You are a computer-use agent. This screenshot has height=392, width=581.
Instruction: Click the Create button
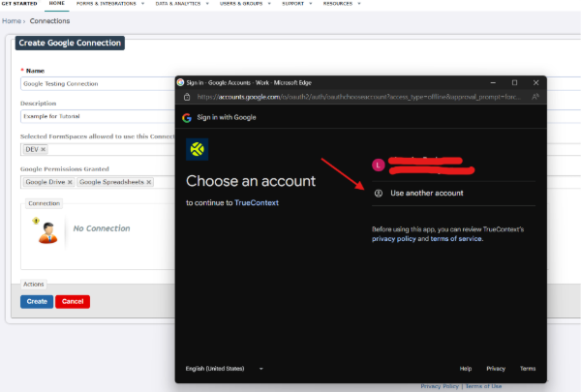pos(37,302)
